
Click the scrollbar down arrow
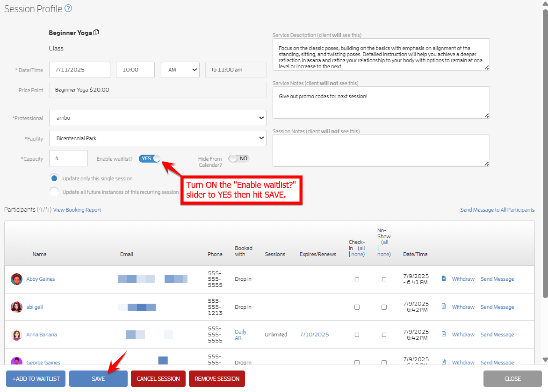click(545, 359)
